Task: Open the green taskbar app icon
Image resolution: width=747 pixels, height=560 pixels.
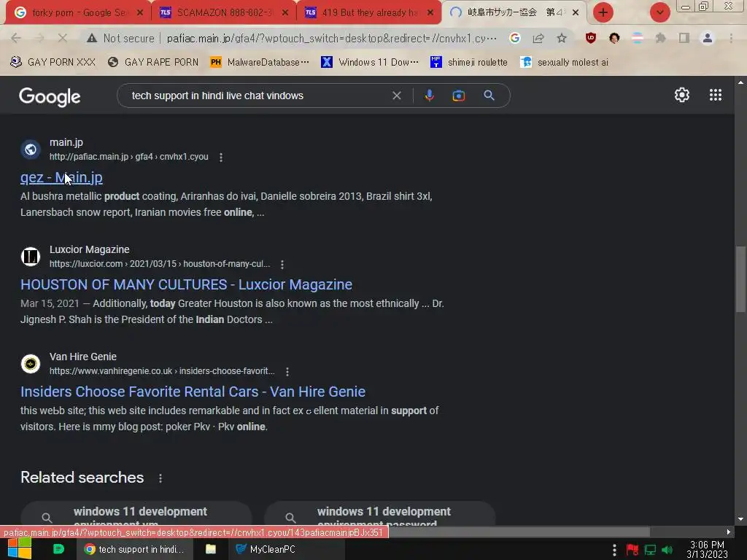Action: 58,549
